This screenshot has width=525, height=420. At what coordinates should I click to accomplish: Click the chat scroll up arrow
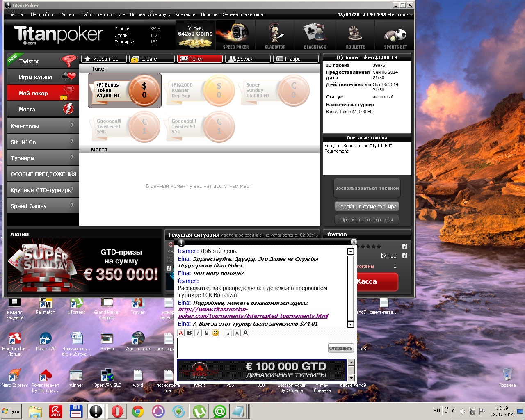tap(350, 251)
